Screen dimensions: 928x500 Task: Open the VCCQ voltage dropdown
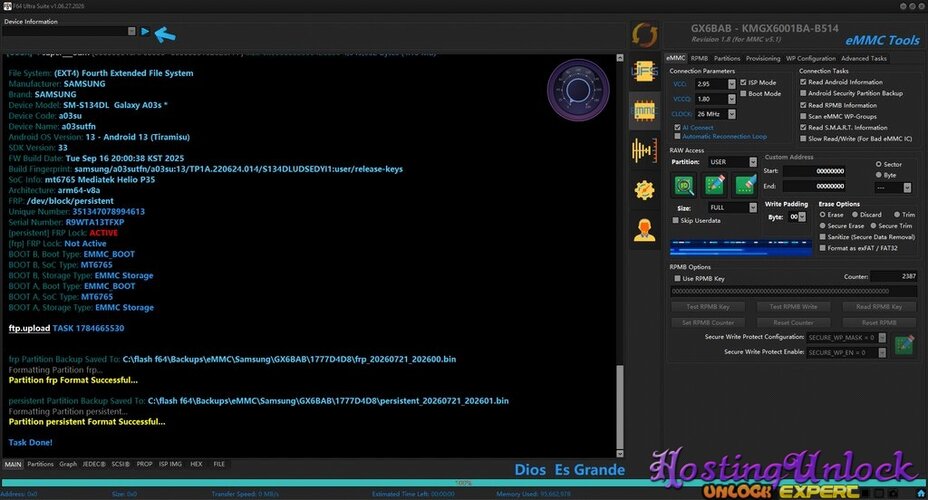[732, 99]
